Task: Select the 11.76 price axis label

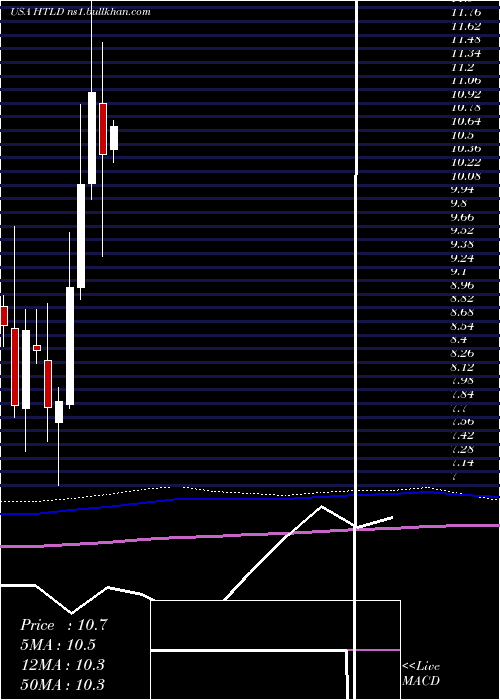Action: point(466,12)
